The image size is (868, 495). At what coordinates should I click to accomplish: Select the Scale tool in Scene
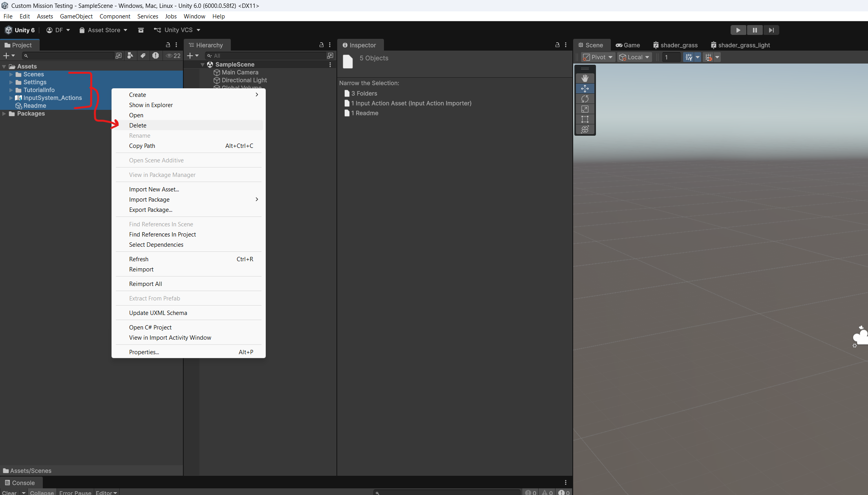(x=585, y=109)
